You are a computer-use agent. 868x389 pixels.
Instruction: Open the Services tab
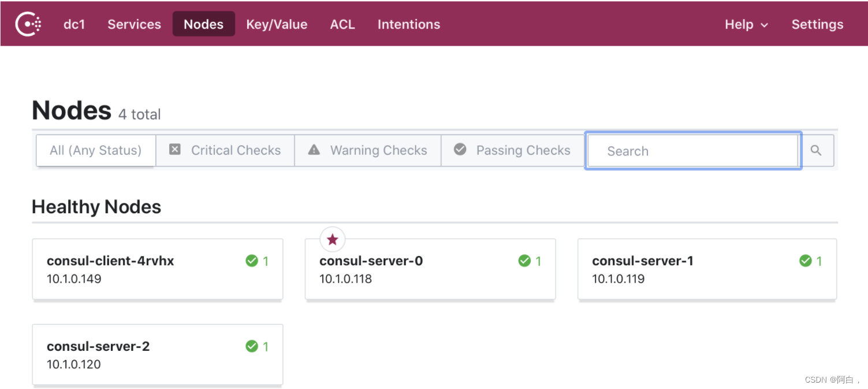[134, 24]
